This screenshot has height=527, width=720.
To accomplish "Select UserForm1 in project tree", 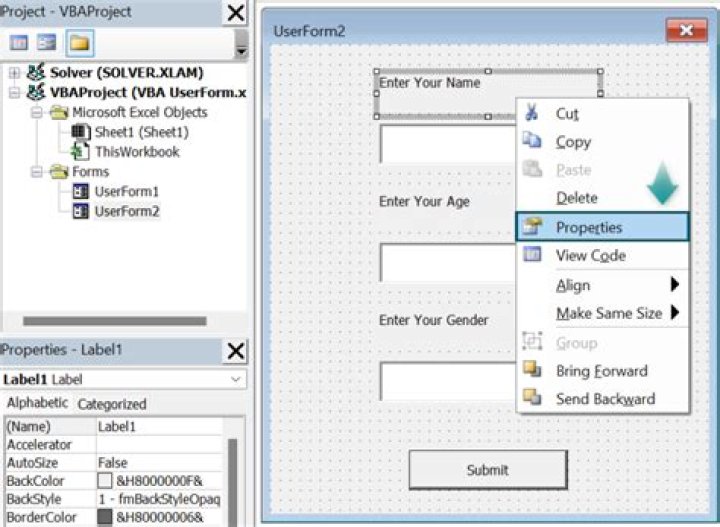I will (x=126, y=191).
